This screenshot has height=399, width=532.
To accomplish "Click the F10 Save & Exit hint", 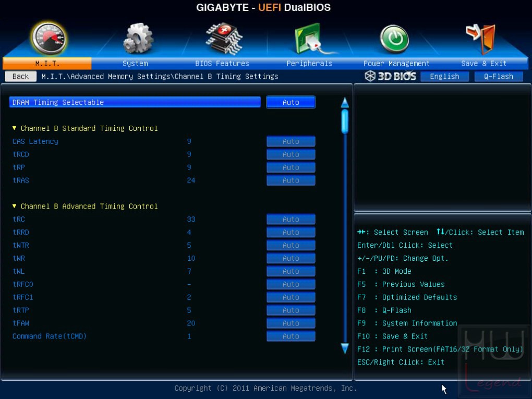I will pyautogui.click(x=392, y=336).
